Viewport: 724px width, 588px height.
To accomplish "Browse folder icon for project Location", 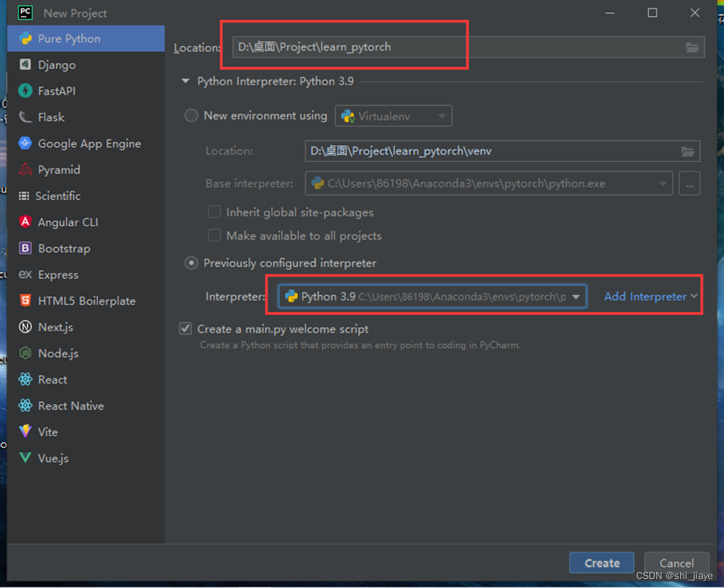I will coord(692,47).
